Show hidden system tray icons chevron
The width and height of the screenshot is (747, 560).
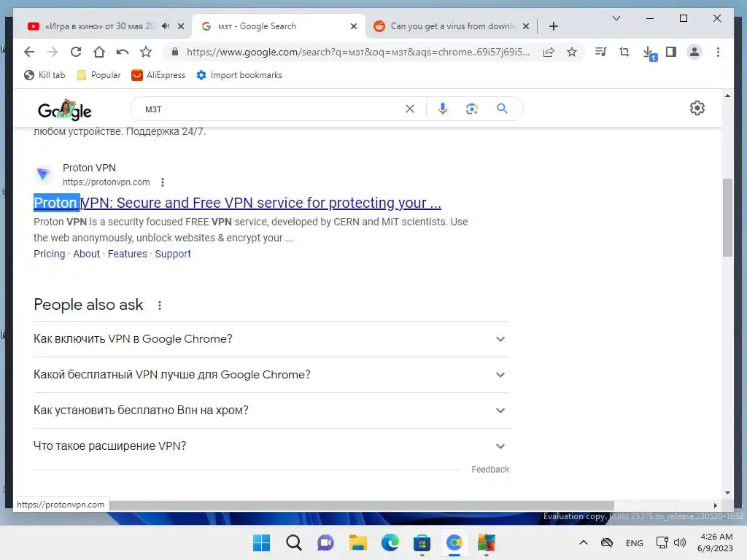click(583, 542)
